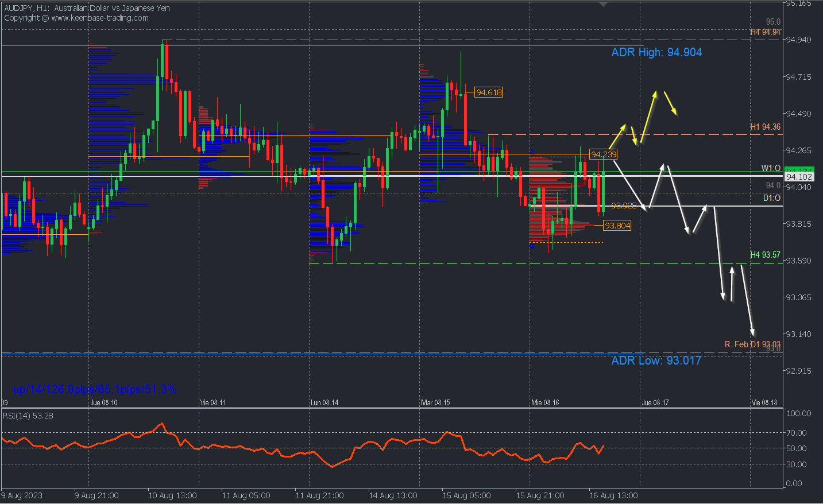The height and width of the screenshot is (504, 823).
Task: Click the R. Feb D1 93.03 label
Action: click(x=752, y=344)
